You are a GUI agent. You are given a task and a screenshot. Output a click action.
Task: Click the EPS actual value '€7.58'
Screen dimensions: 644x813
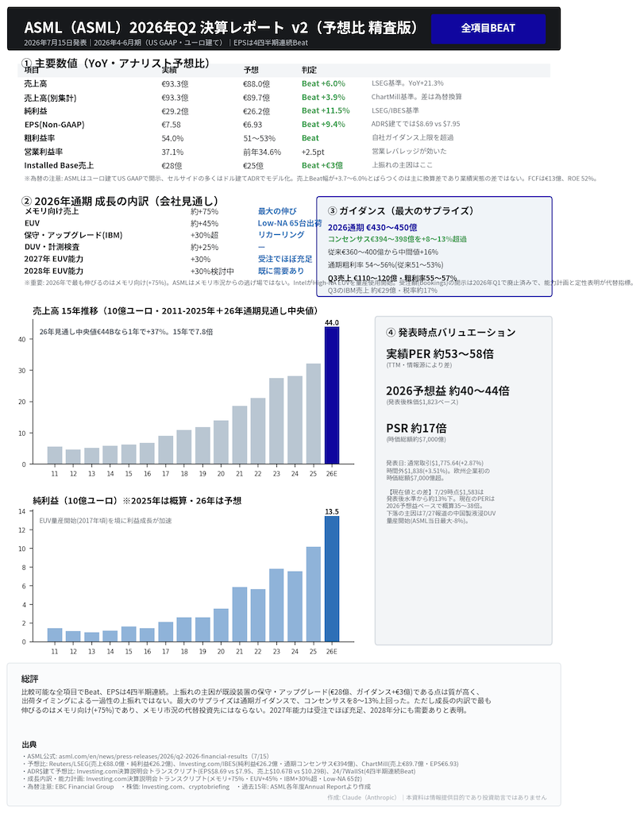[171, 125]
